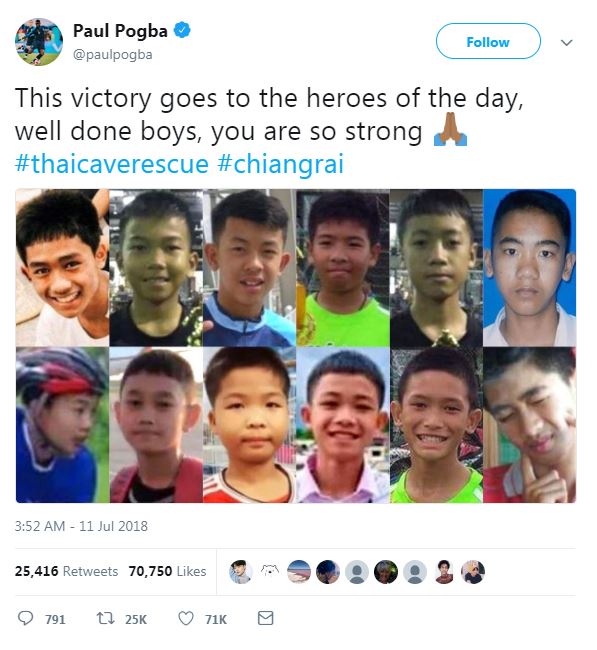Image resolution: width=597 pixels, height=650 pixels.
Task: Open Paul Pogba's profile avatar
Action: tap(39, 41)
